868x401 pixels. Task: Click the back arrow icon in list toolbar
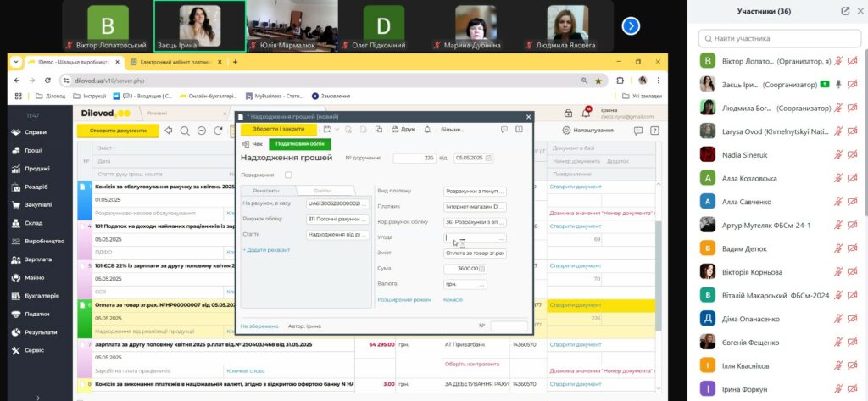169,131
